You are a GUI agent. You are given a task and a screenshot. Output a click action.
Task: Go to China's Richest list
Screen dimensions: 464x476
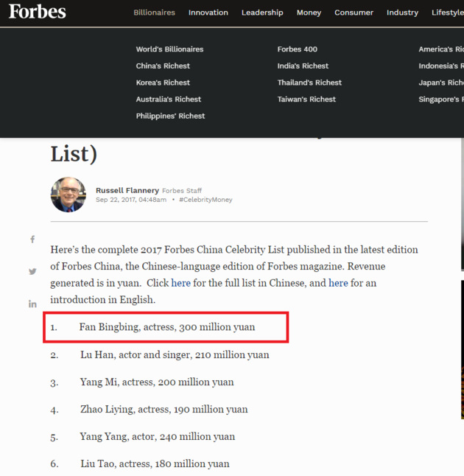(x=163, y=66)
